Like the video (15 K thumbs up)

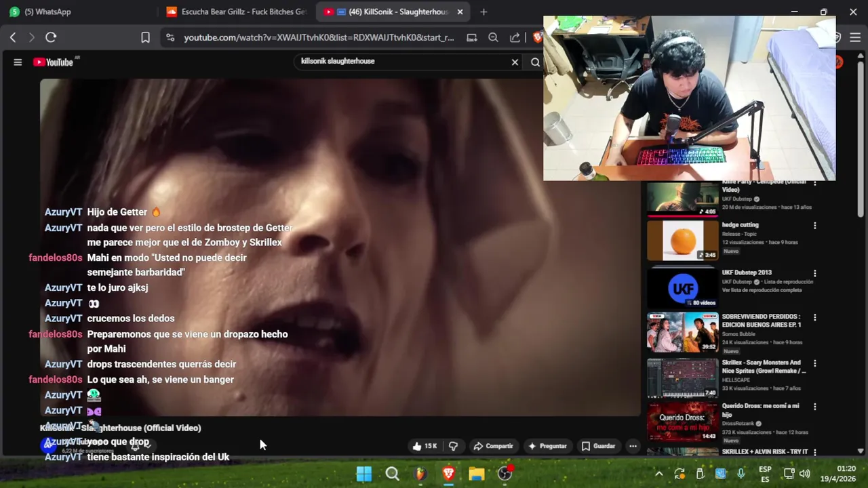click(x=425, y=446)
